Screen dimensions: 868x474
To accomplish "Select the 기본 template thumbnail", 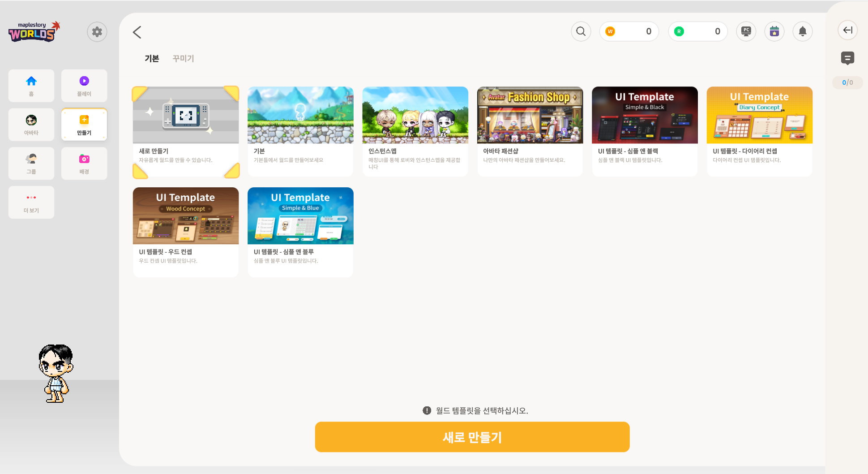I will point(300,115).
